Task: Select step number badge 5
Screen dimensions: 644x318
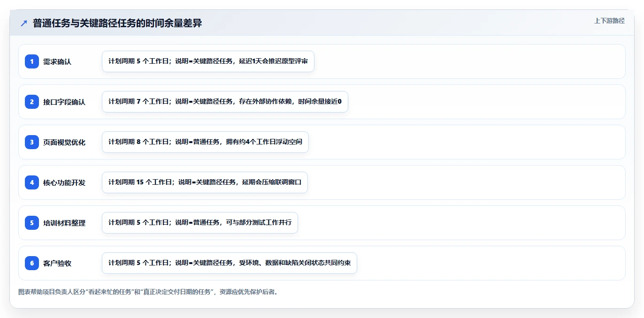Action: pos(32,223)
